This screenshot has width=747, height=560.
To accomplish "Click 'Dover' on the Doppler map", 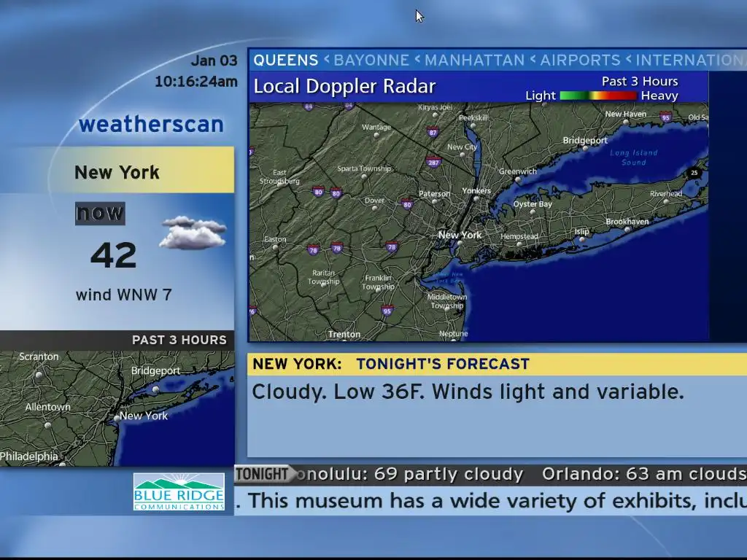I will [374, 201].
